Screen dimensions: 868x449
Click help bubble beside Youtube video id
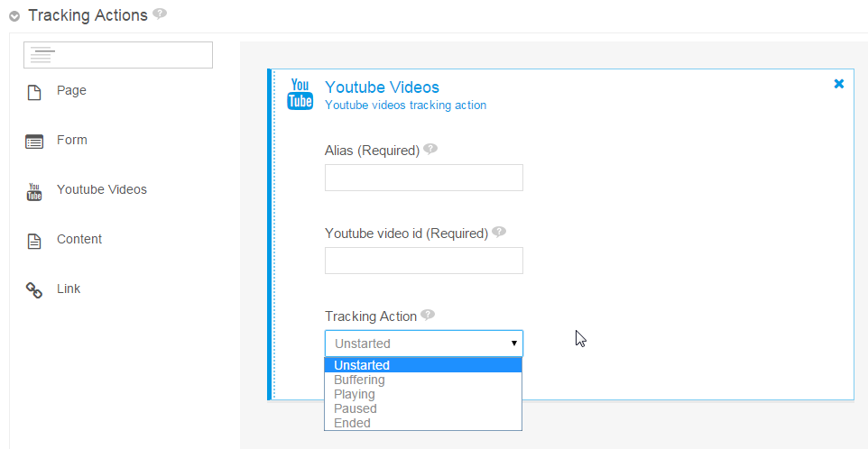(499, 232)
